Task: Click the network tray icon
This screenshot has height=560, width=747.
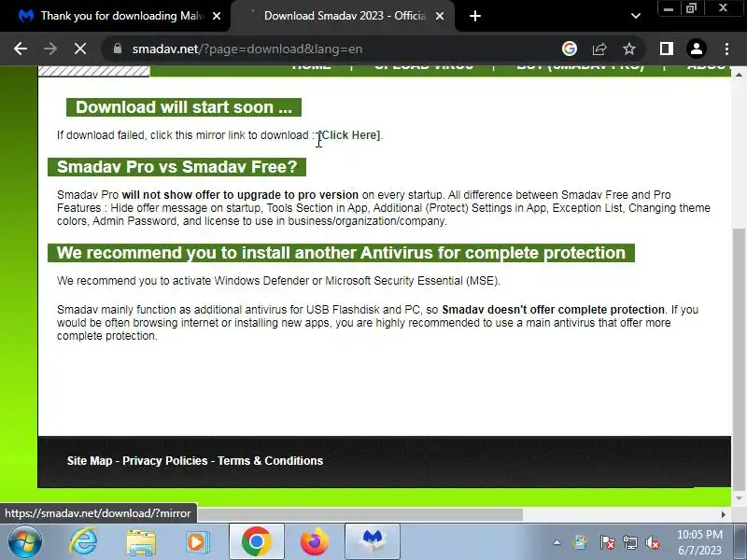Action: click(x=629, y=542)
